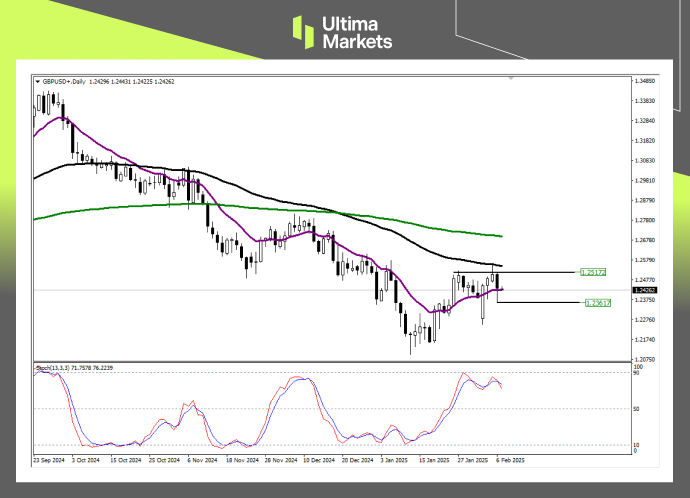Select the 1.23617 support price label
The image size is (690, 498).
[x=597, y=302]
